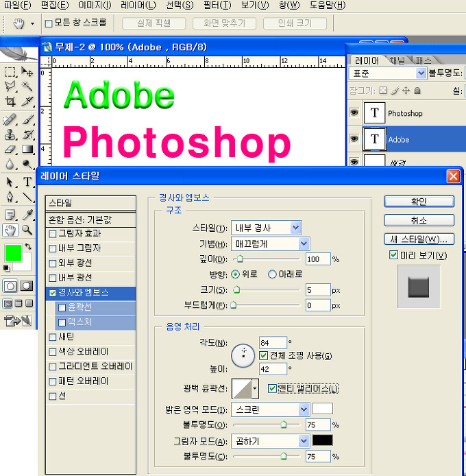Select the Clone Stamp tool

[x=10, y=134]
